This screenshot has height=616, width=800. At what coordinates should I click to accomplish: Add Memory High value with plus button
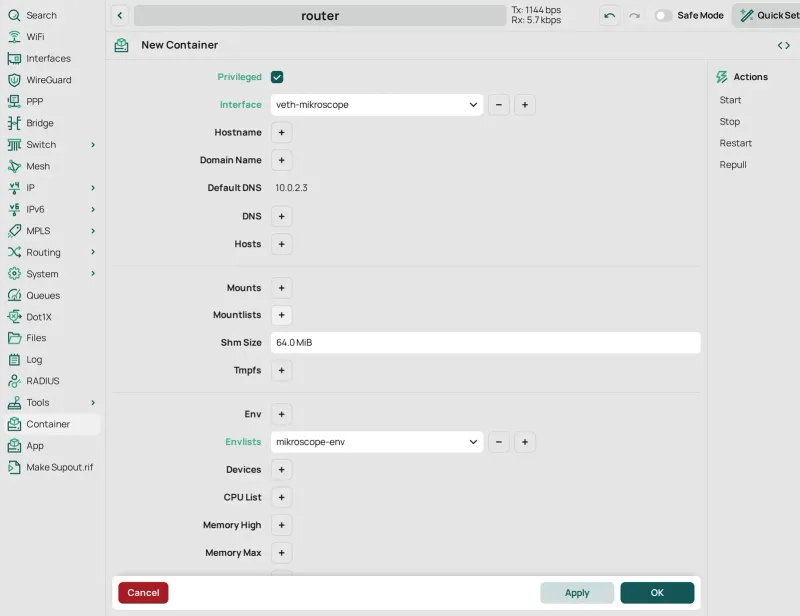pyautogui.click(x=282, y=525)
